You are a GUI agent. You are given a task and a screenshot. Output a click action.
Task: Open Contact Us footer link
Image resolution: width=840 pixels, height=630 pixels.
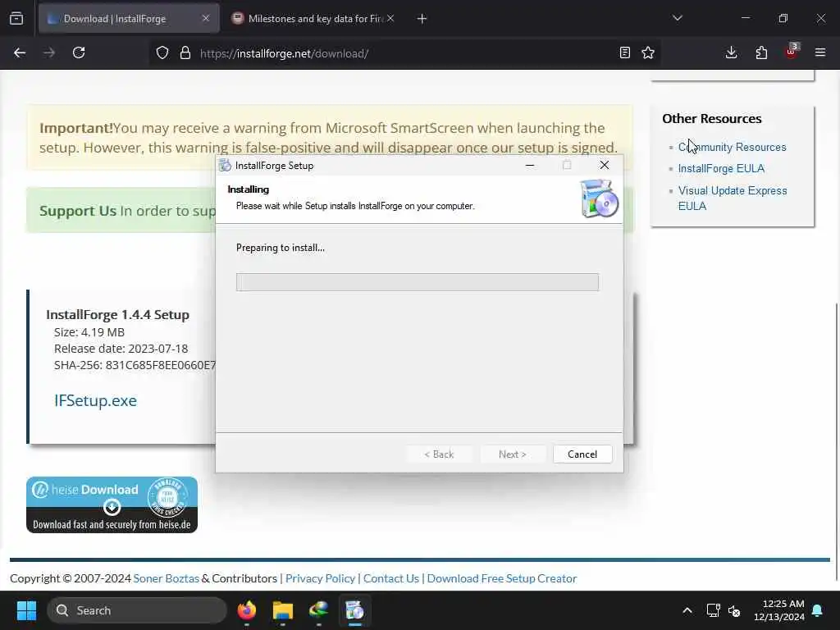(391, 578)
